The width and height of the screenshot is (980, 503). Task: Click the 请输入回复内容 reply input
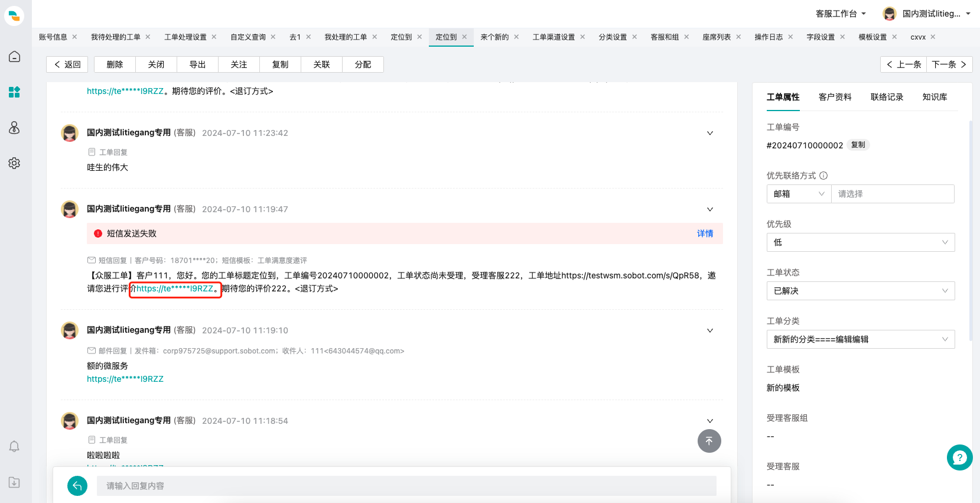406,486
